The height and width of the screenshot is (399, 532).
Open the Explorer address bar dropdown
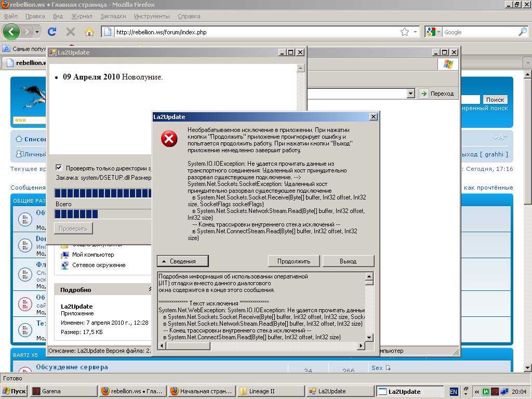coord(410,94)
